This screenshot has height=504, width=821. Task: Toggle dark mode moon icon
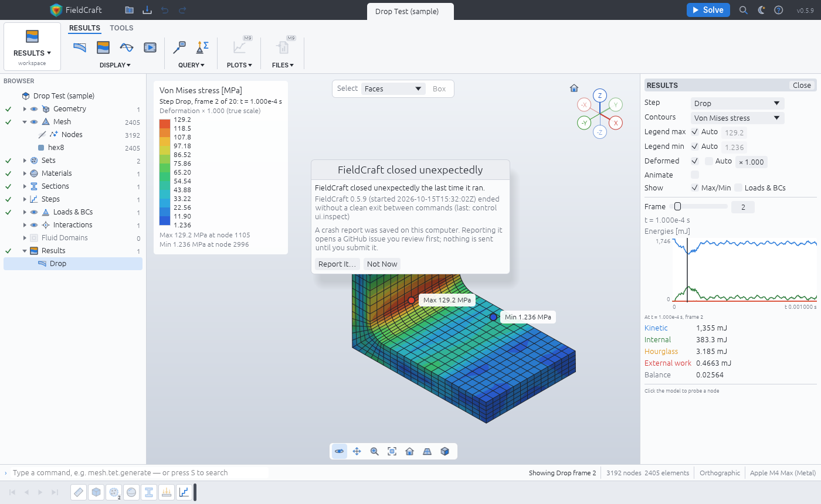coord(761,10)
